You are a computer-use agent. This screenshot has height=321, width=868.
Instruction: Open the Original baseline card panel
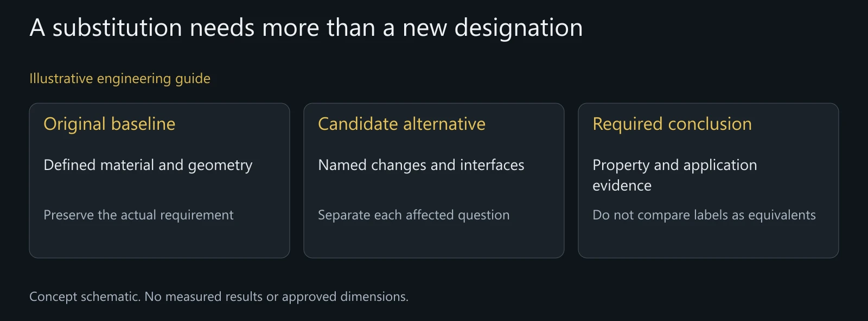(159, 180)
